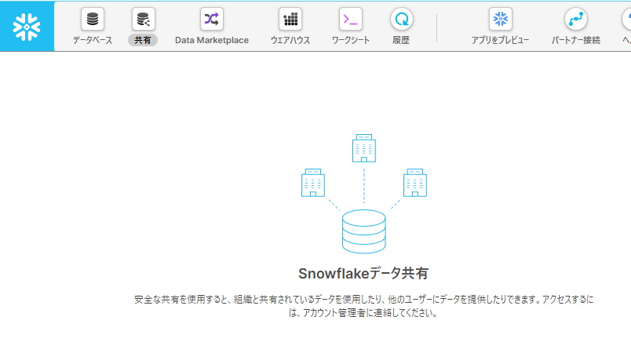This screenshot has height=364, width=631.
Task: Open the パートナー接続 icon
Action: [576, 19]
